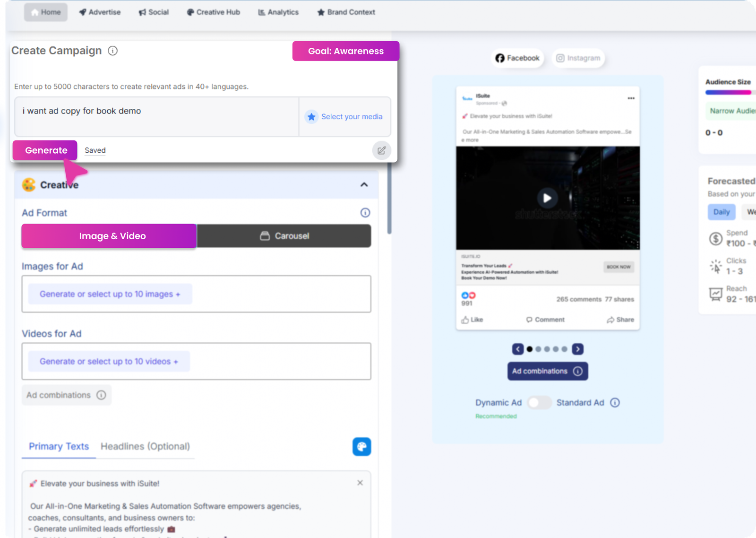Click the ad copy prompt input field

tap(156, 115)
